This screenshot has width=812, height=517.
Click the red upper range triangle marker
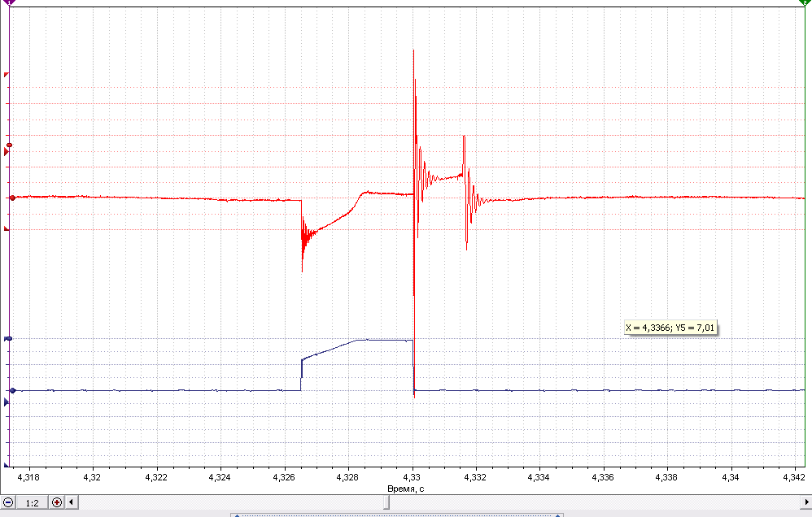(x=7, y=75)
